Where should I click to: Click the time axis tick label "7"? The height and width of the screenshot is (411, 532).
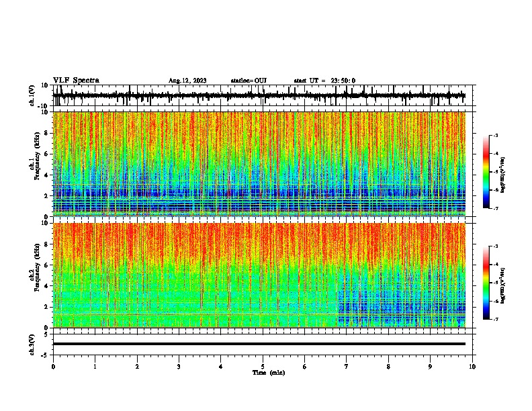coord(347,367)
